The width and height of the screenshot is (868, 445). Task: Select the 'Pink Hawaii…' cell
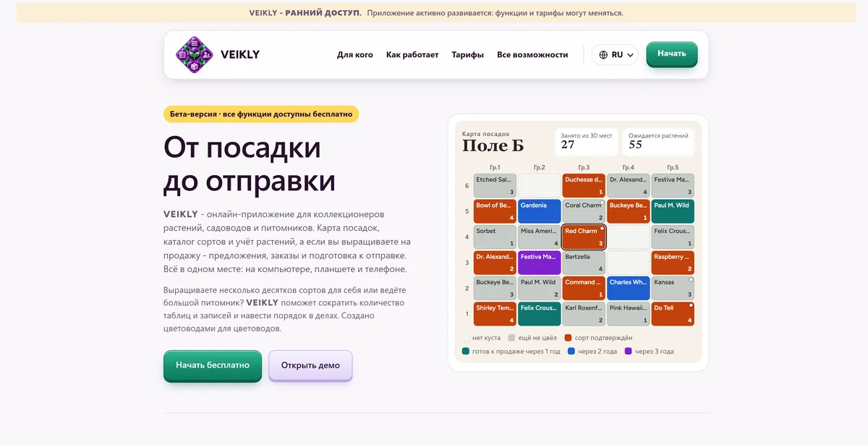pyautogui.click(x=629, y=314)
